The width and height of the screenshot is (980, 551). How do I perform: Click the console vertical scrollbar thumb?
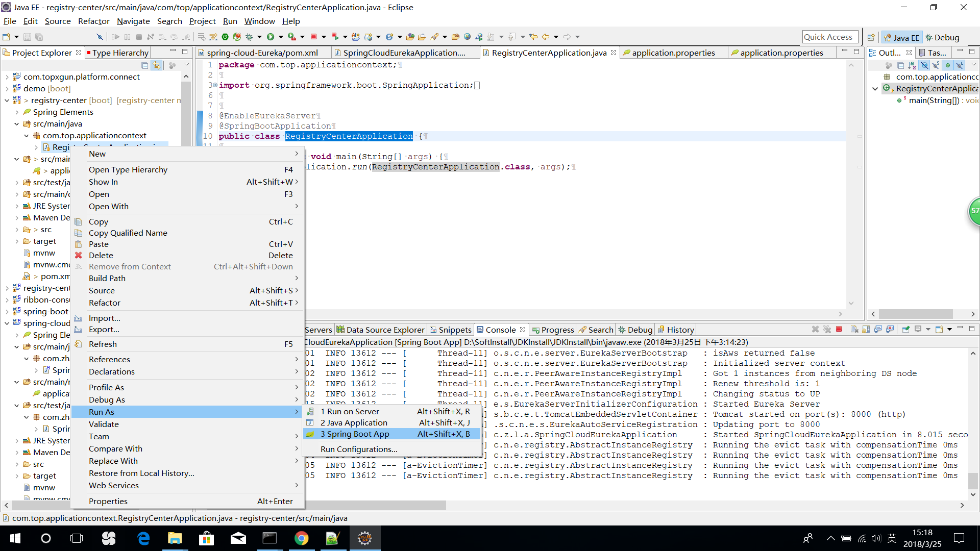coord(973,481)
